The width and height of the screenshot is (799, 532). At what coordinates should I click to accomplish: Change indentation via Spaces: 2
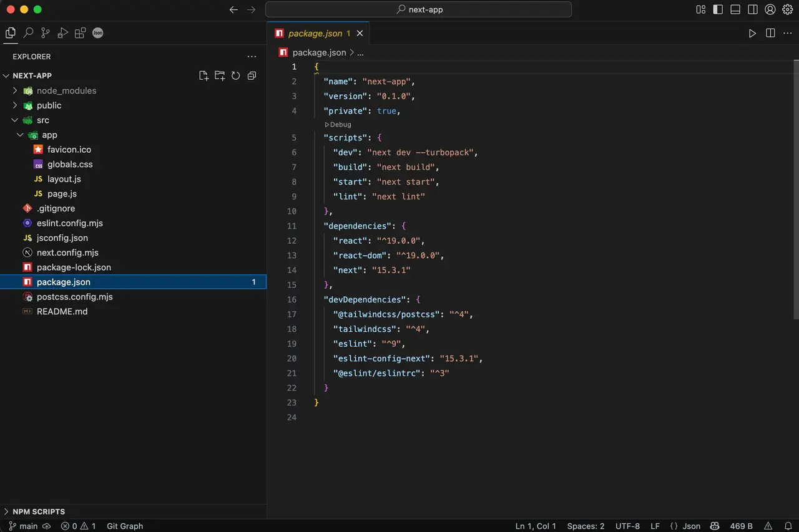[586, 526]
